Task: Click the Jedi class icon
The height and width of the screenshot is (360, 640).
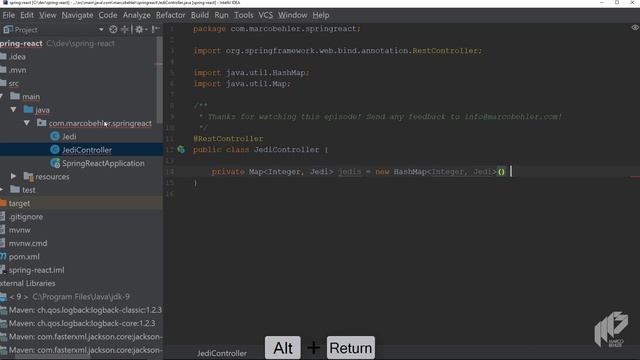Action: [55, 136]
